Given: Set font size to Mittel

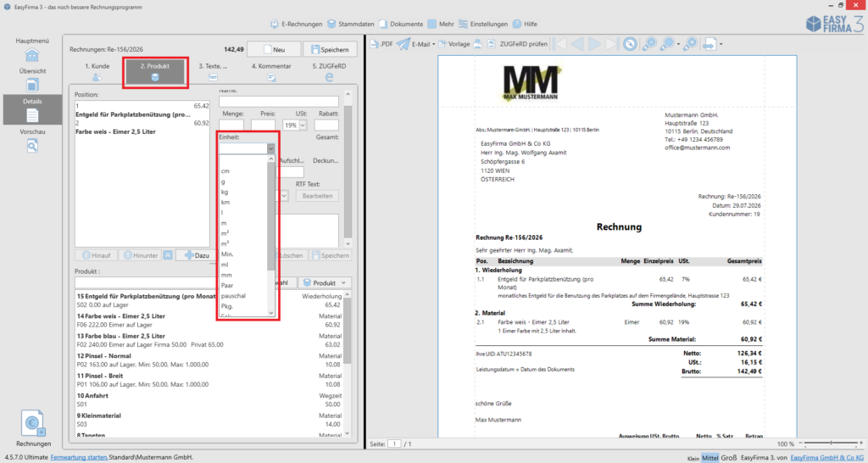Looking at the screenshot, I should [709, 457].
